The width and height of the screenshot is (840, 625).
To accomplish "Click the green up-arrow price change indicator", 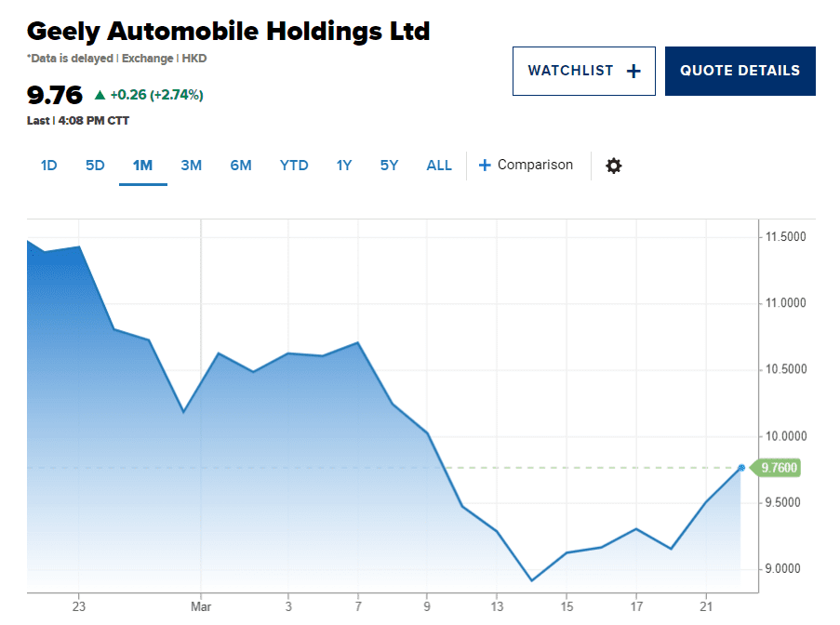I will point(100,95).
